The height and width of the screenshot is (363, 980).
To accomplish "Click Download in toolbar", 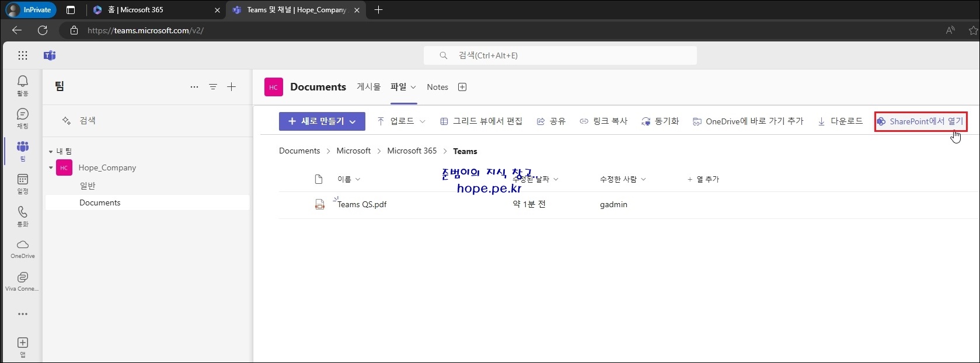I will [x=841, y=121].
